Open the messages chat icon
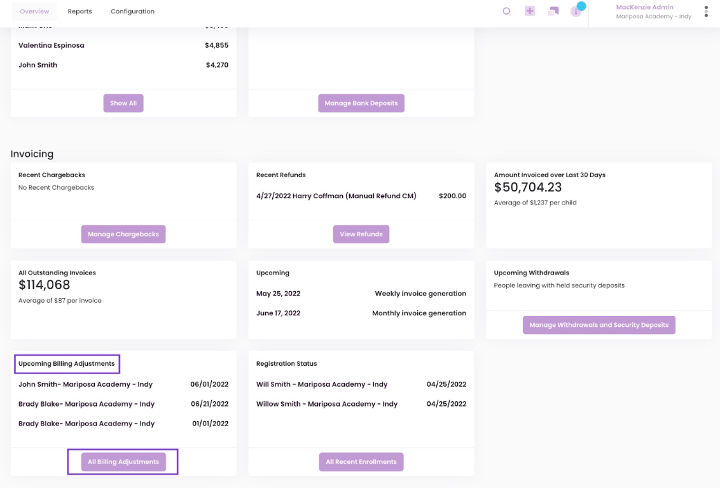 (553, 11)
